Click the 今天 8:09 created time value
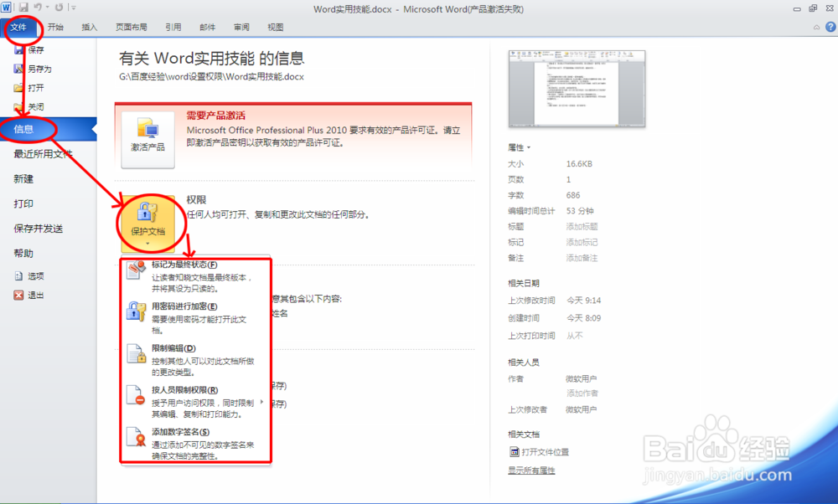 coord(583,318)
